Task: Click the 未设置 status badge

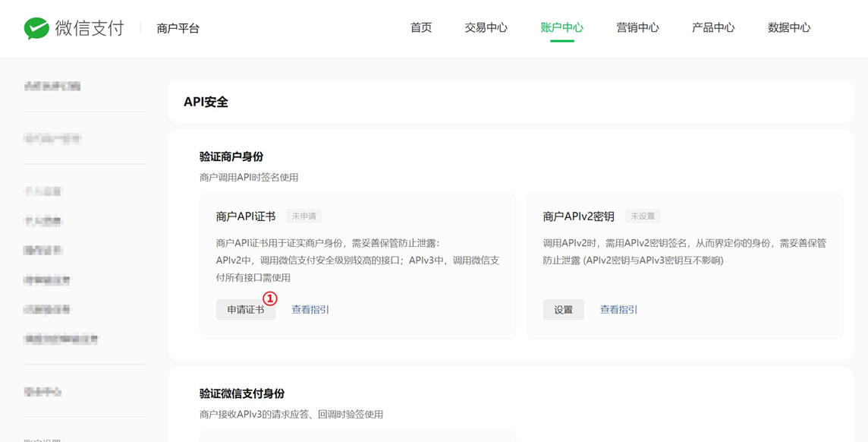Action: click(x=643, y=216)
